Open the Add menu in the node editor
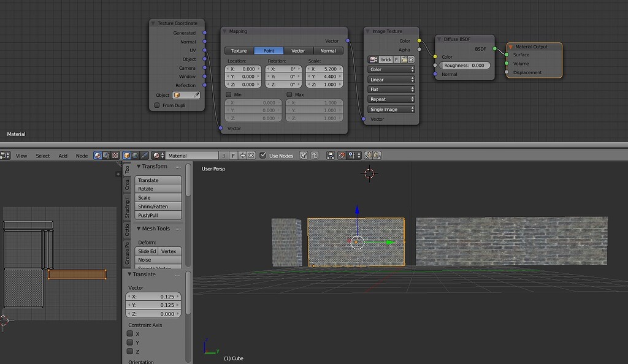This screenshot has width=628, height=364. [63, 155]
